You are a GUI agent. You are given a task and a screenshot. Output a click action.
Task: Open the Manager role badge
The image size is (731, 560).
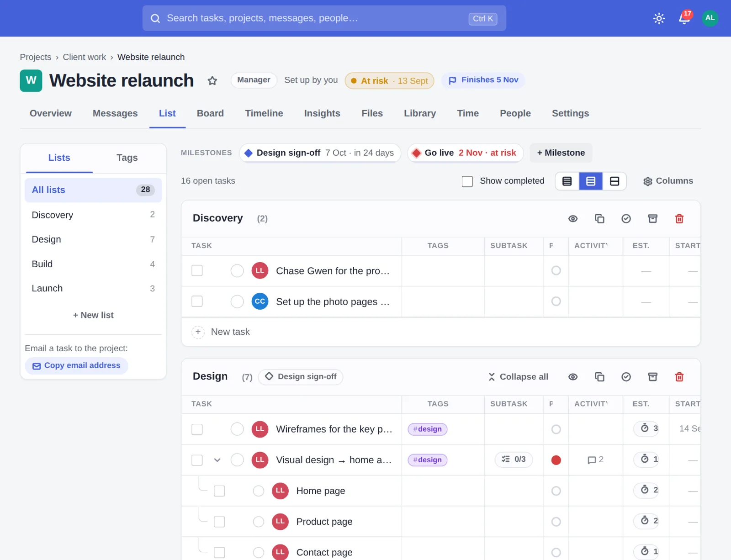[254, 80]
